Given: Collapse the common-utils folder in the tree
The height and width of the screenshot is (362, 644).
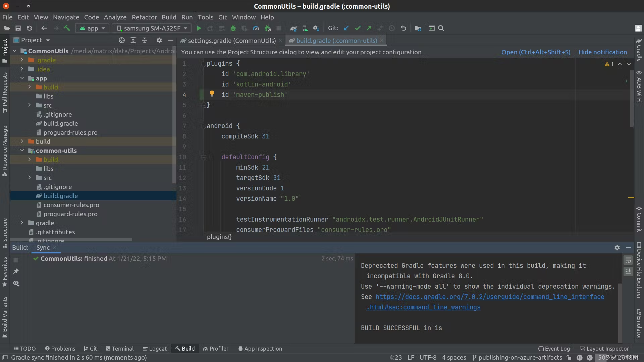Looking at the screenshot, I should 22,150.
